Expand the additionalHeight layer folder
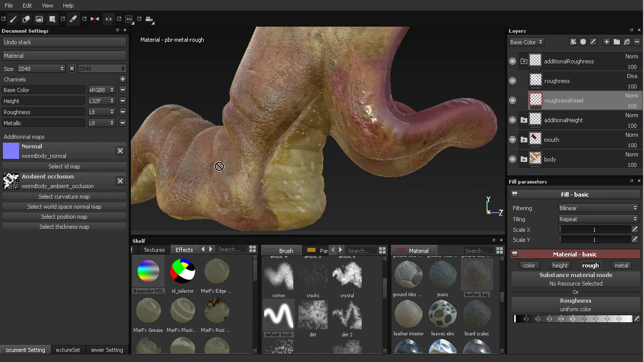The width and height of the screenshot is (644, 362). (x=524, y=120)
